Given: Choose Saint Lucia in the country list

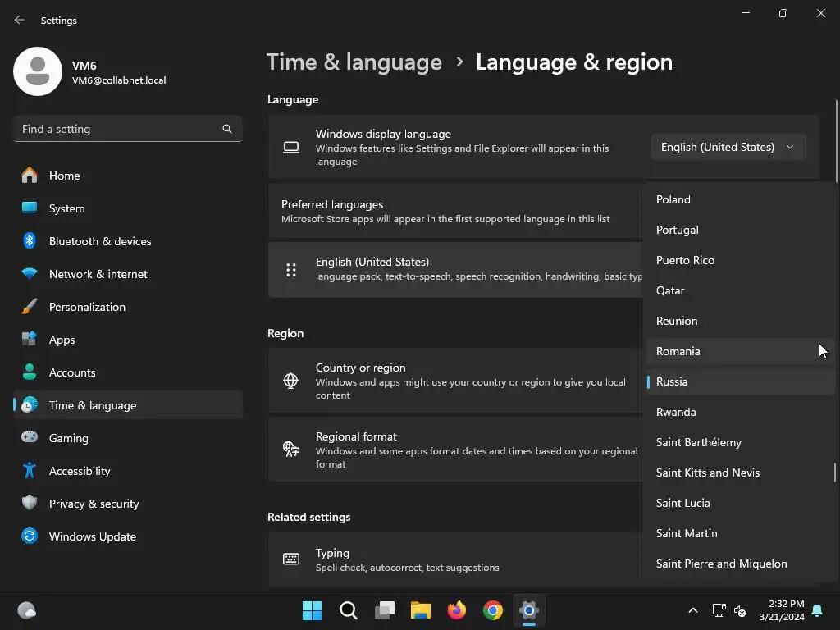Looking at the screenshot, I should [x=741, y=503].
